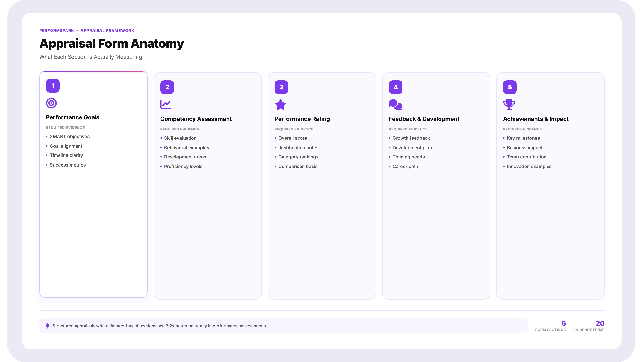Click Required Evidence label under Performance Rating

[294, 129]
